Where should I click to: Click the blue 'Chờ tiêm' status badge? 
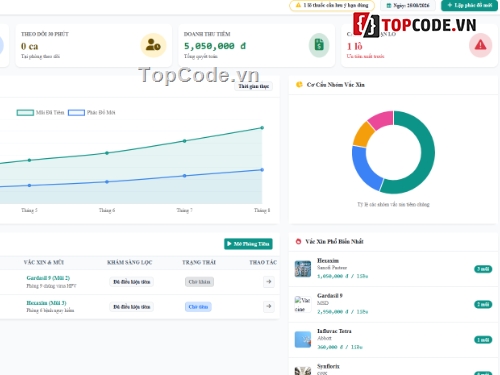pos(198,307)
